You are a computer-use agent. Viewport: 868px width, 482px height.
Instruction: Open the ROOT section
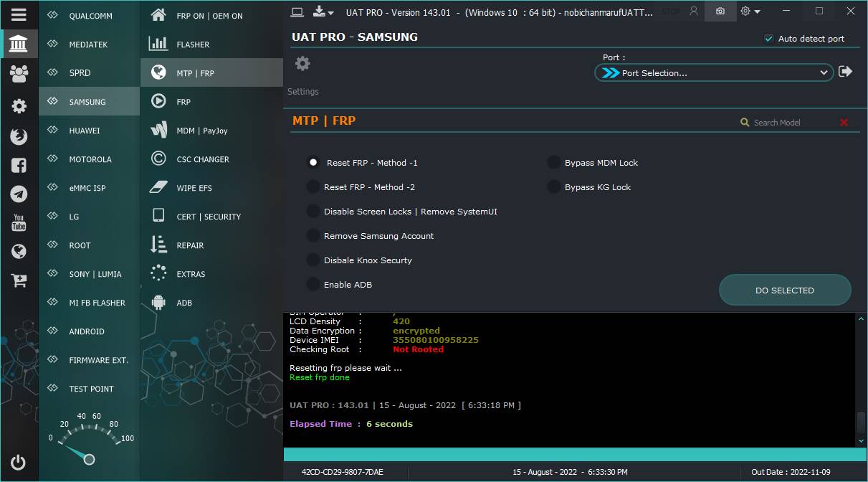90,245
